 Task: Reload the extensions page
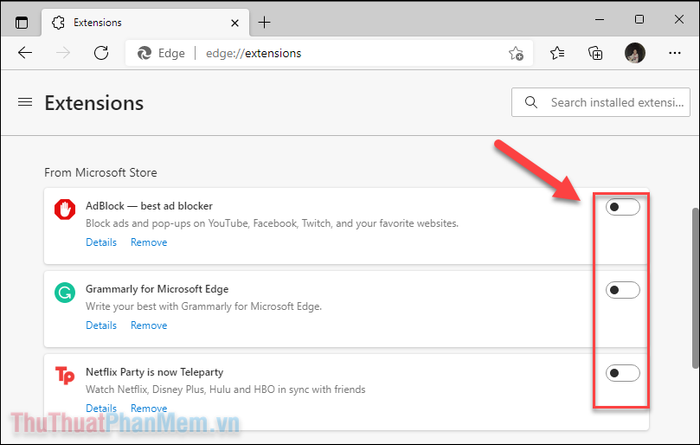point(101,53)
